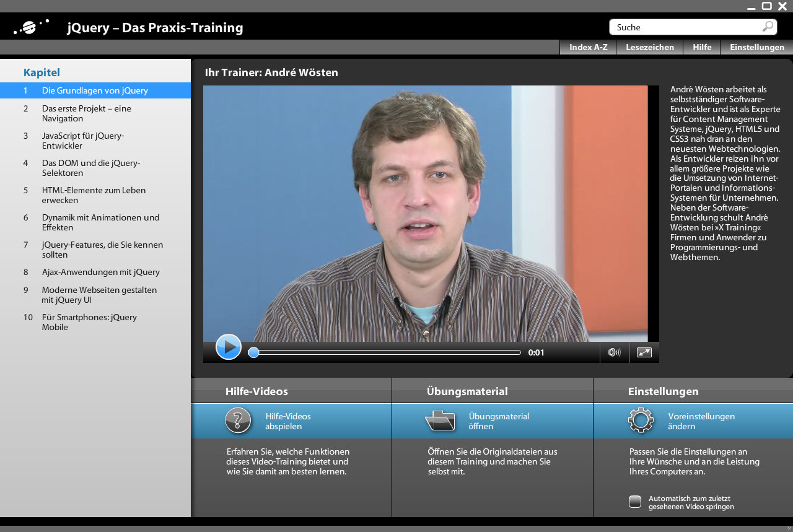
Task: Open chapter 10 Für Smartphones: jQuery Mobile
Action: (x=89, y=322)
